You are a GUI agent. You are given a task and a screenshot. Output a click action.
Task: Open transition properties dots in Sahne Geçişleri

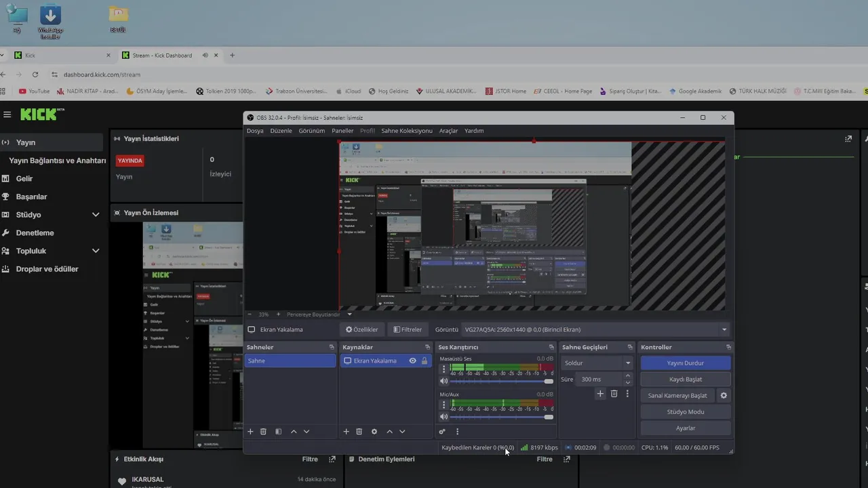[x=627, y=393]
